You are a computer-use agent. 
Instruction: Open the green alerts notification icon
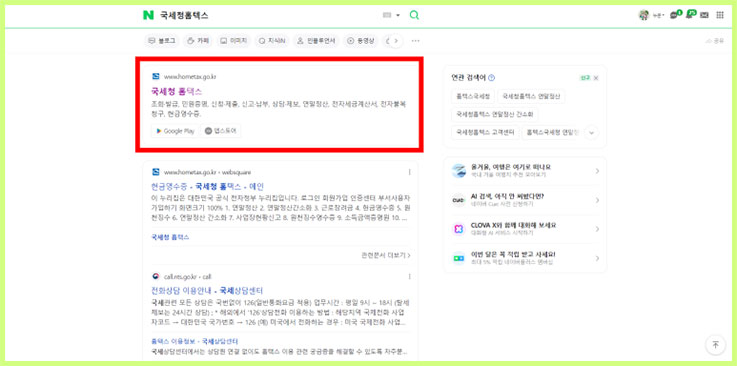[690, 14]
